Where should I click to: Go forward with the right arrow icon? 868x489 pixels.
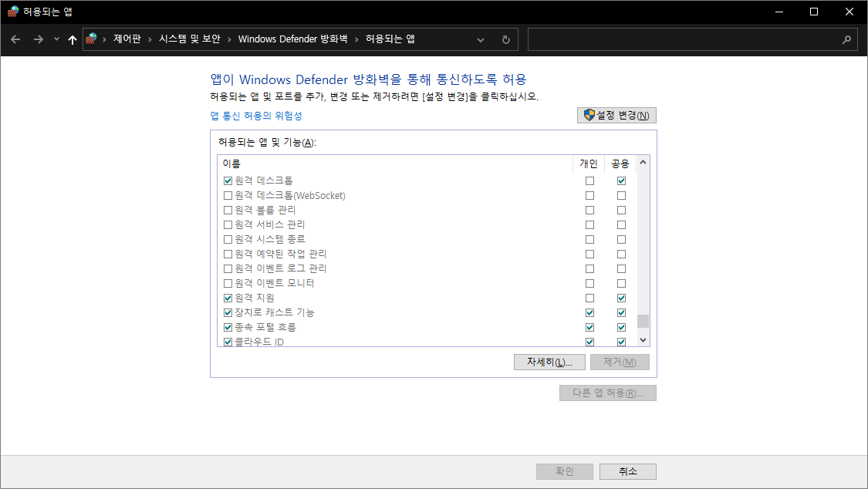[x=39, y=39]
